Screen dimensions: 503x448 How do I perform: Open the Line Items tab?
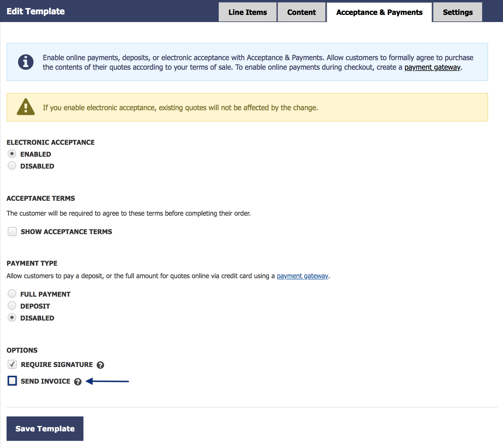tap(248, 12)
